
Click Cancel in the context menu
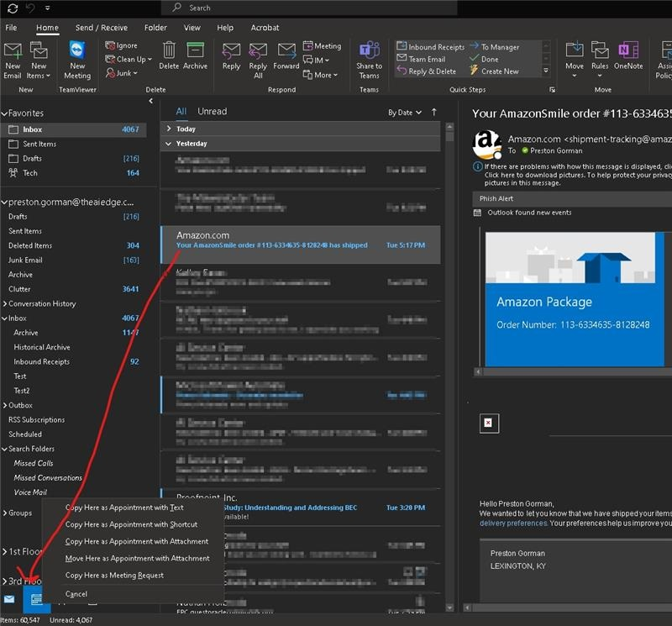(x=76, y=594)
